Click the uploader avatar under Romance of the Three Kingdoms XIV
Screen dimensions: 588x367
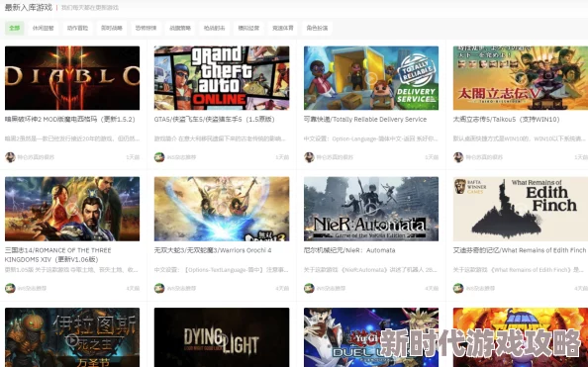point(10,288)
